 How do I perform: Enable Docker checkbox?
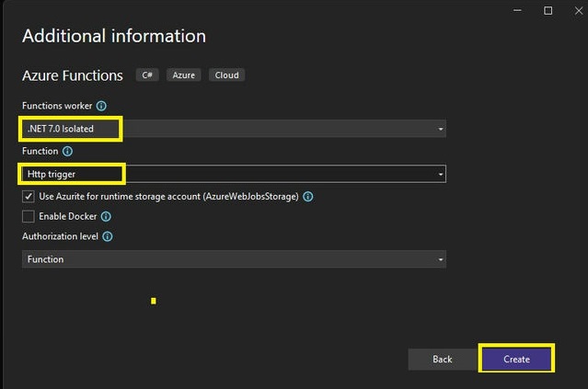(x=29, y=216)
